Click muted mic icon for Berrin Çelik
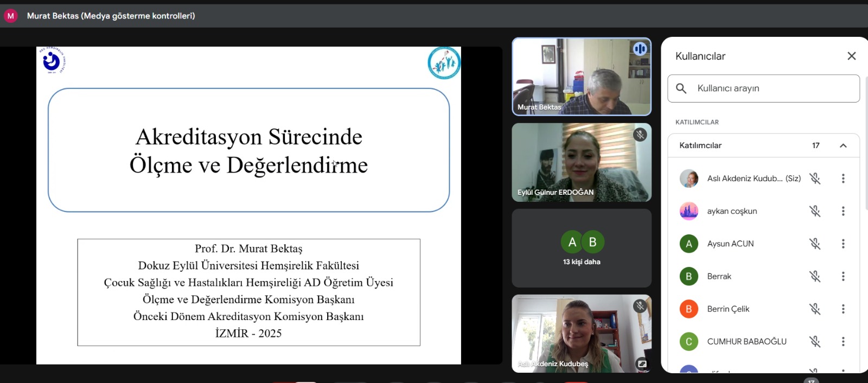This screenshot has width=868, height=383. tap(815, 309)
